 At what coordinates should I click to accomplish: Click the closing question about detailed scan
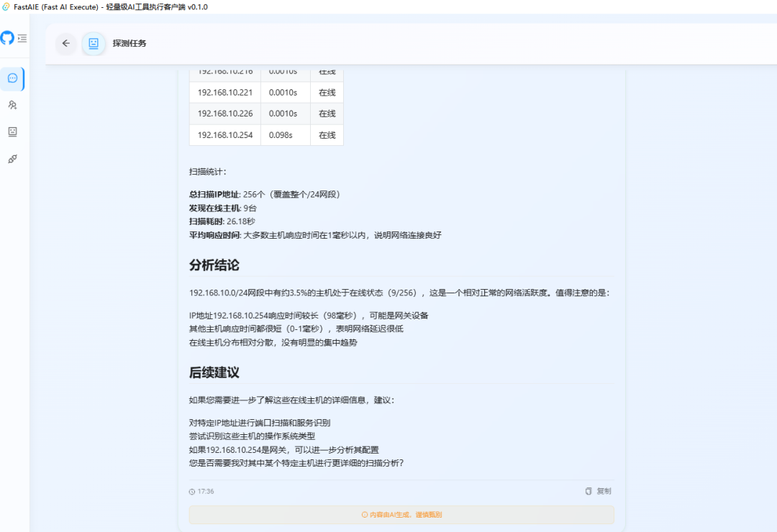pyautogui.click(x=296, y=463)
